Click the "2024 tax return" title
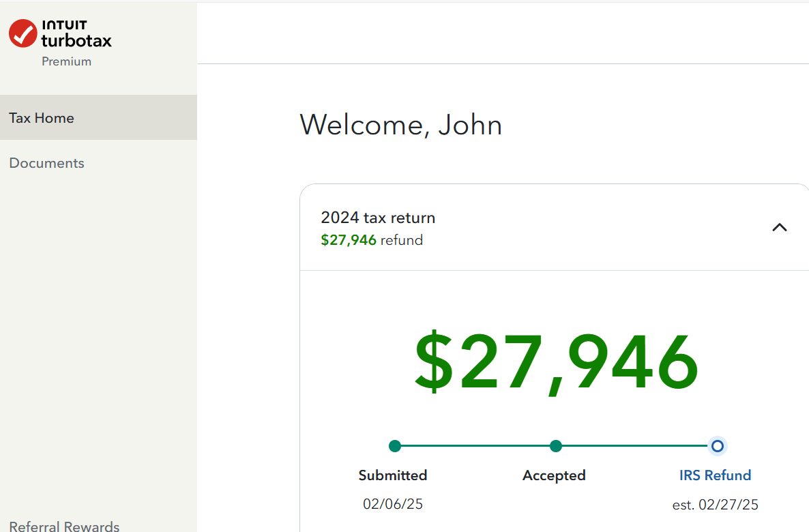Viewport: 809px width, 532px height. (378, 218)
